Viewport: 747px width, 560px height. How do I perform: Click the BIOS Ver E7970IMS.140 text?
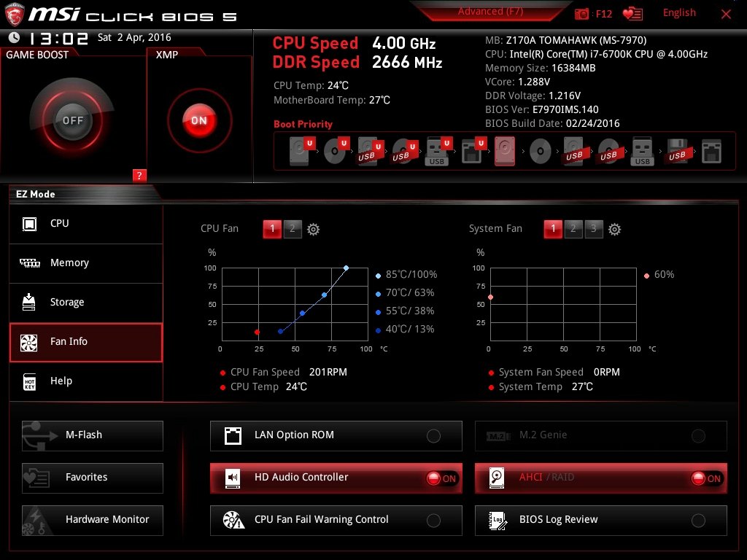point(542,109)
